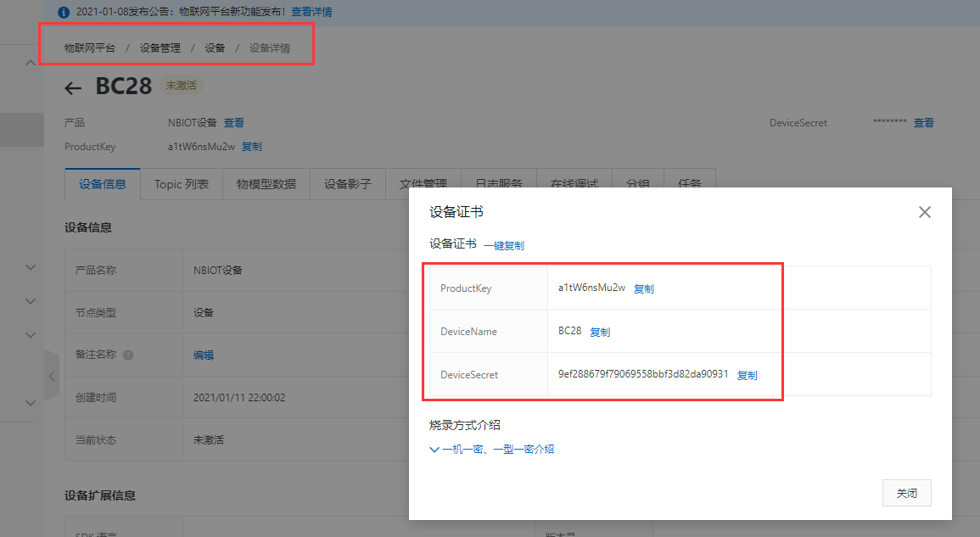This screenshot has width=980, height=537.
Task: Click 编辑 to edit the remark name
Action: [204, 354]
